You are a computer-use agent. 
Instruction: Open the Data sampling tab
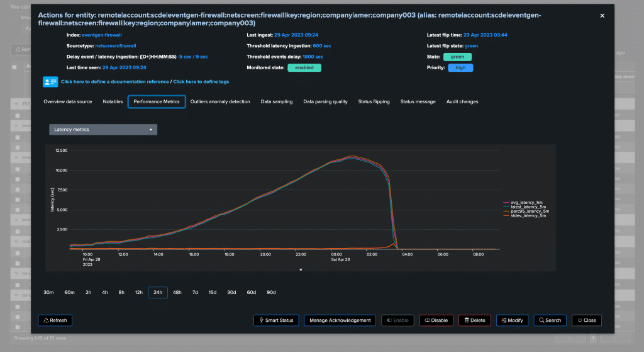pos(277,101)
